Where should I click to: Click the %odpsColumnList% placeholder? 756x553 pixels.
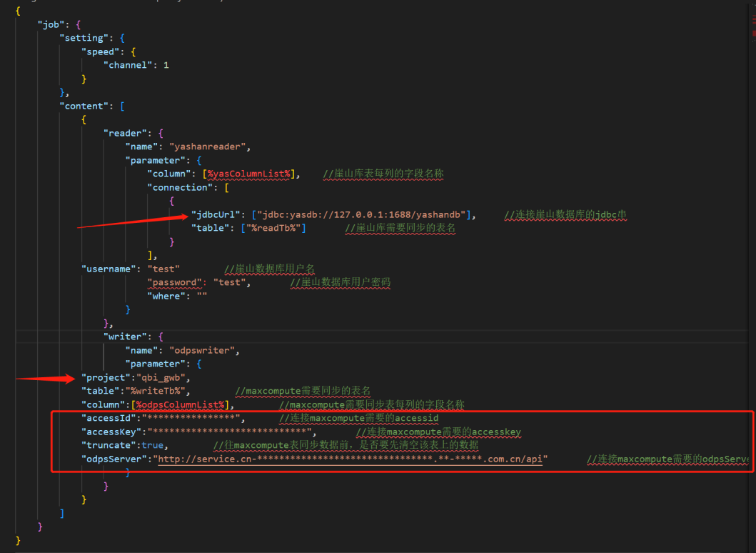pyautogui.click(x=181, y=404)
